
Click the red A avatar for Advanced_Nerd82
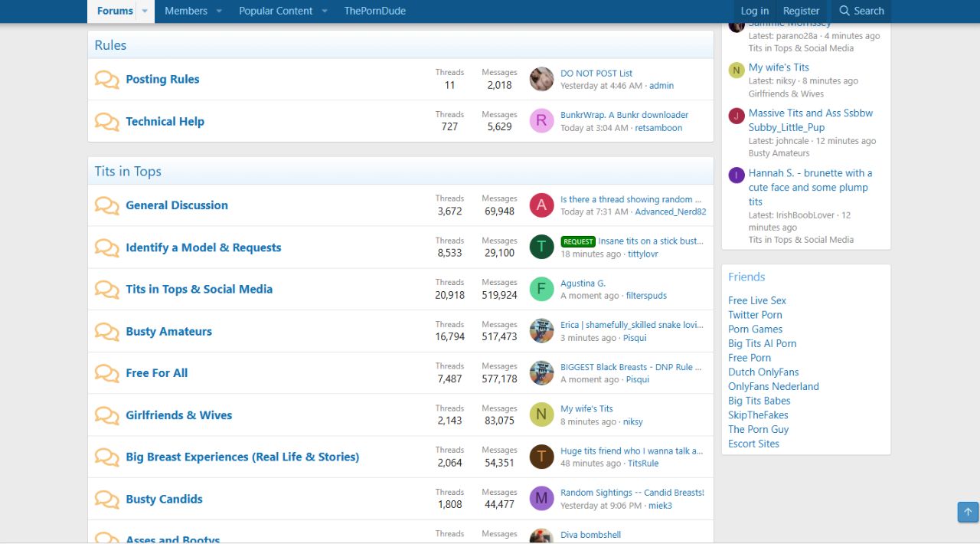[x=541, y=205]
